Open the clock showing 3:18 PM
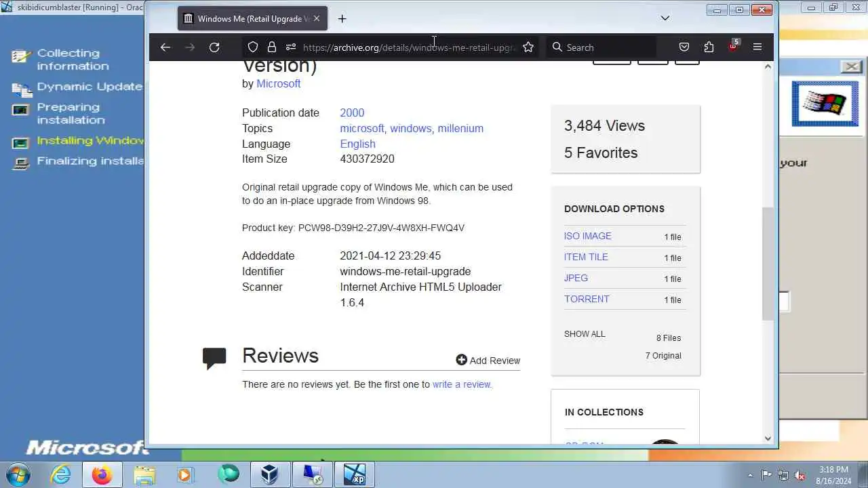The width and height of the screenshot is (868, 488). pos(833,474)
